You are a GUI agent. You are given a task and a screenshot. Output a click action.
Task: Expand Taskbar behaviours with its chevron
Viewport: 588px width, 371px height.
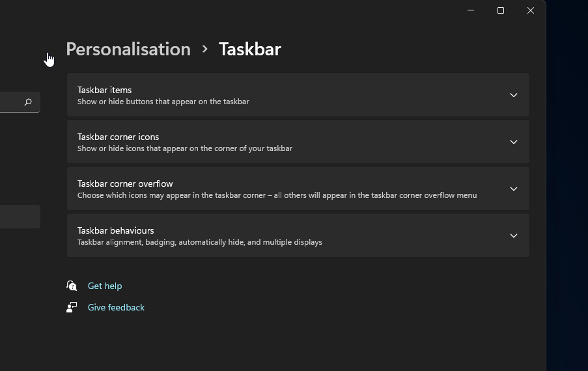(514, 236)
